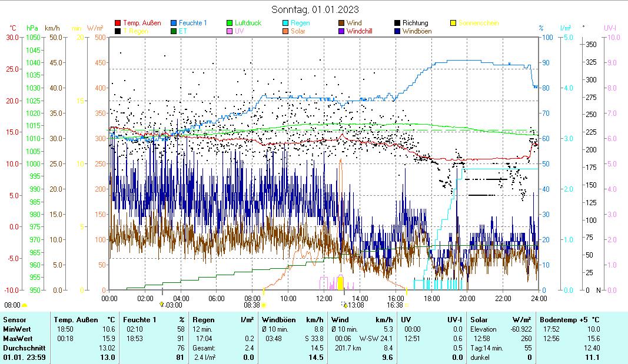Click the brown Wind legend swatch
Image resolution: width=628 pixels, height=364 pixels.
[x=341, y=23]
